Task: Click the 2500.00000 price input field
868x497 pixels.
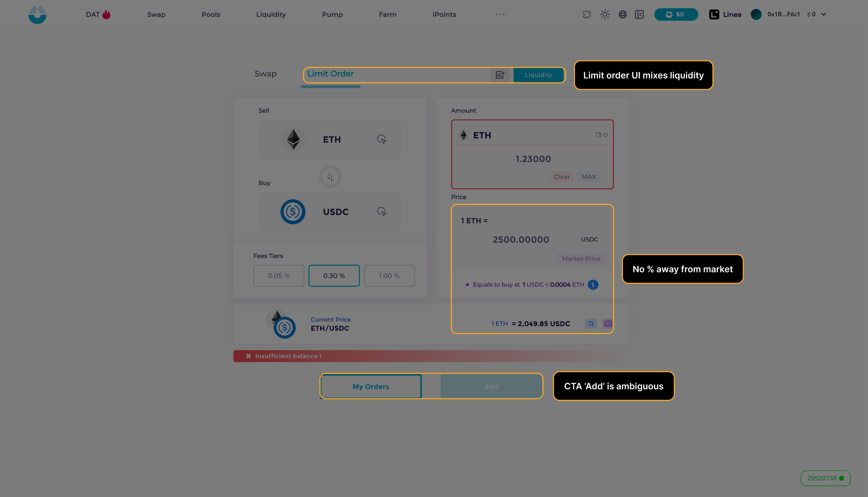Action: [521, 240]
